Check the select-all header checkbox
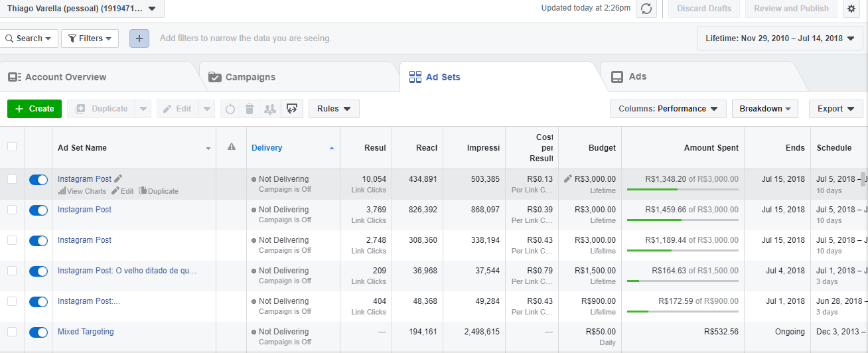This screenshot has height=353, width=868. point(12,147)
